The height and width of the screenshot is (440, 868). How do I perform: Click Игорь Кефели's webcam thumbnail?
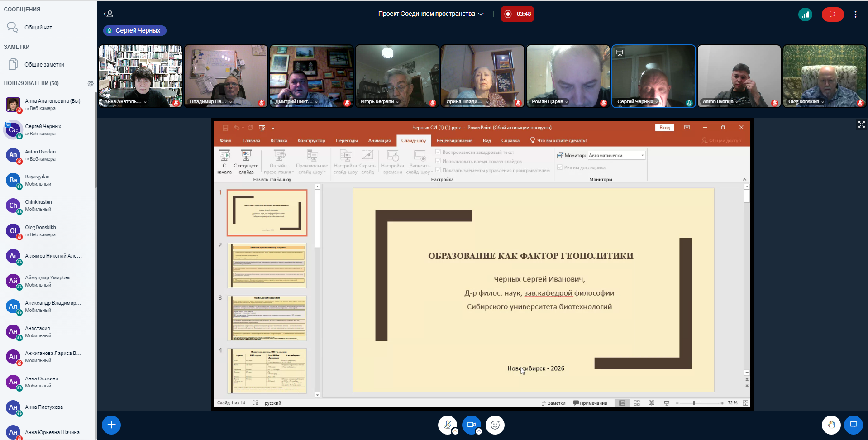tap(396, 76)
